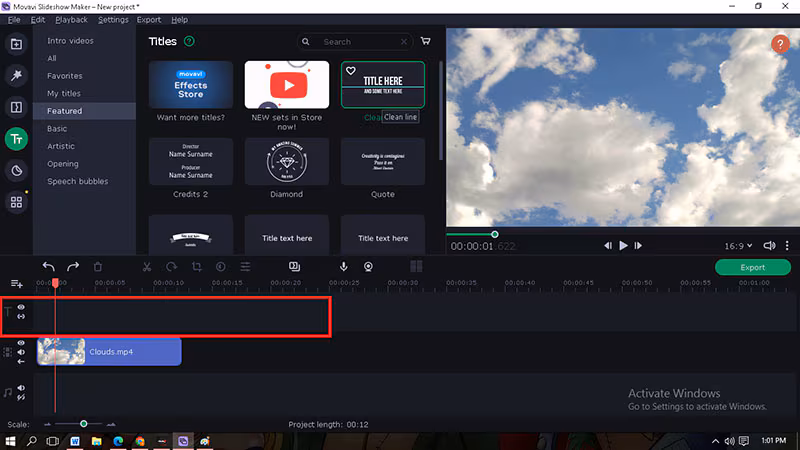
Task: Choose the Credits 2 title thumbnail
Action: tap(191, 162)
